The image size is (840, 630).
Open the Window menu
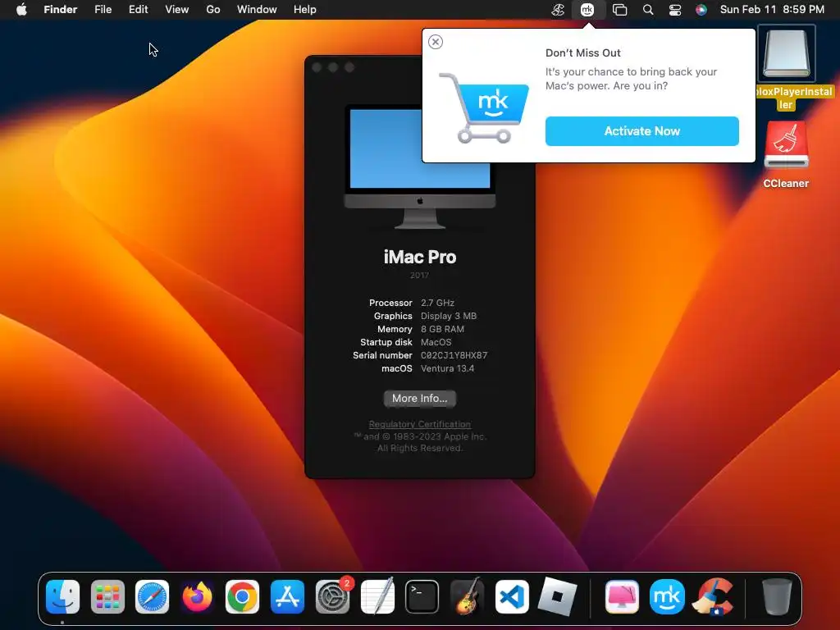(257, 10)
